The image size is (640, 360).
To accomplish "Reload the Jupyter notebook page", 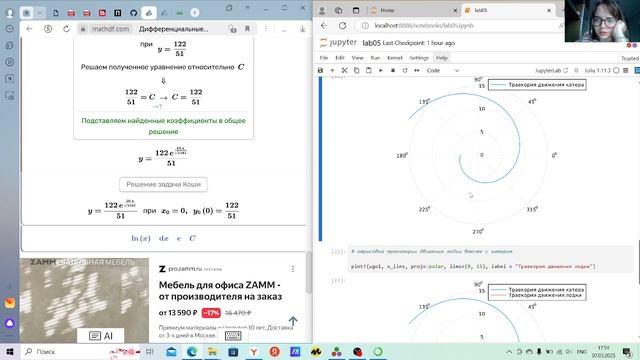I will (342, 25).
